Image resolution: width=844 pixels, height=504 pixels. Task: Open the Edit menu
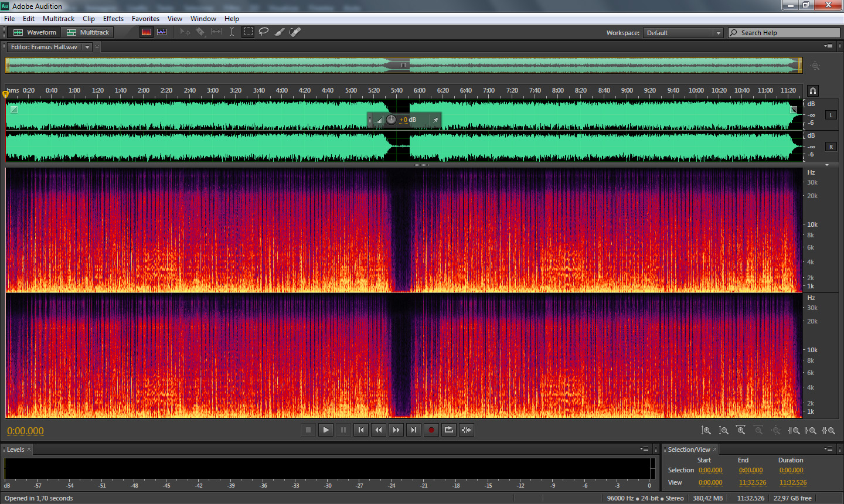pos(29,19)
